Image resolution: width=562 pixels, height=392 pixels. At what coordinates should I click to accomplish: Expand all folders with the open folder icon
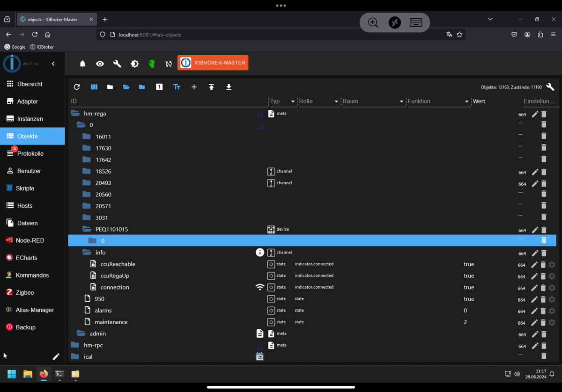[x=126, y=87]
